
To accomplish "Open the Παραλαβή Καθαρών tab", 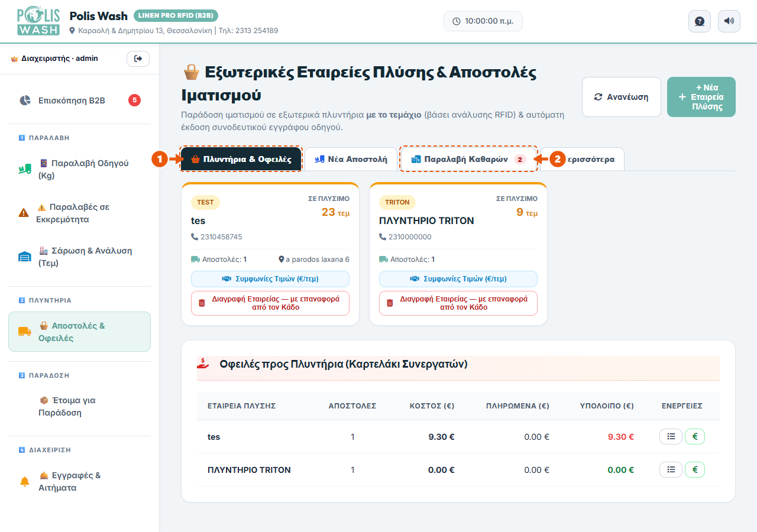I will [x=468, y=159].
